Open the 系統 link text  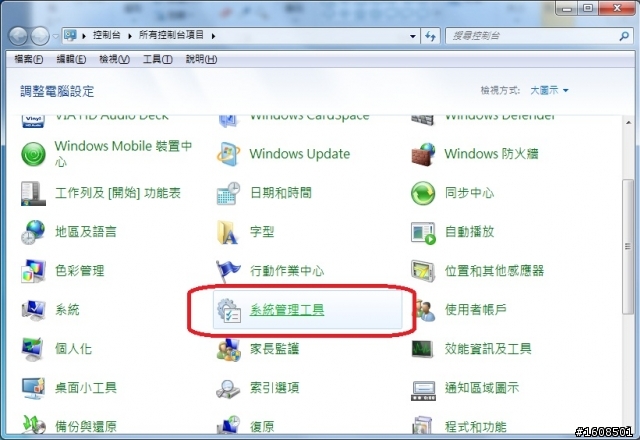click(67, 310)
